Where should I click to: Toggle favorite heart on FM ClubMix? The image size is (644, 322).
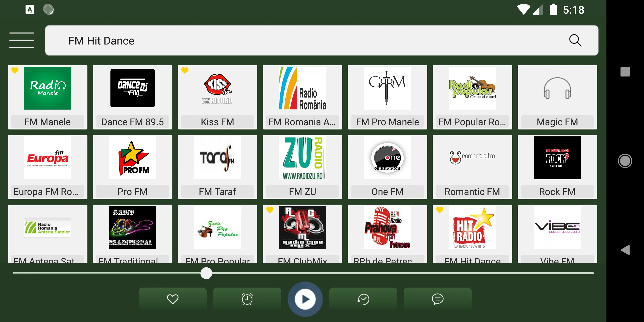click(x=270, y=210)
